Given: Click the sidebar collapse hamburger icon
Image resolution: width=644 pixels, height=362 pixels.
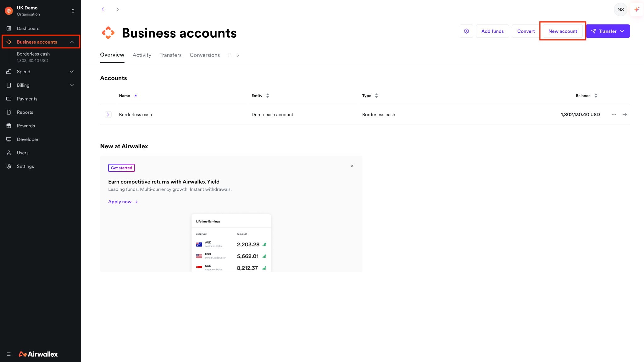Looking at the screenshot, I should (9, 354).
